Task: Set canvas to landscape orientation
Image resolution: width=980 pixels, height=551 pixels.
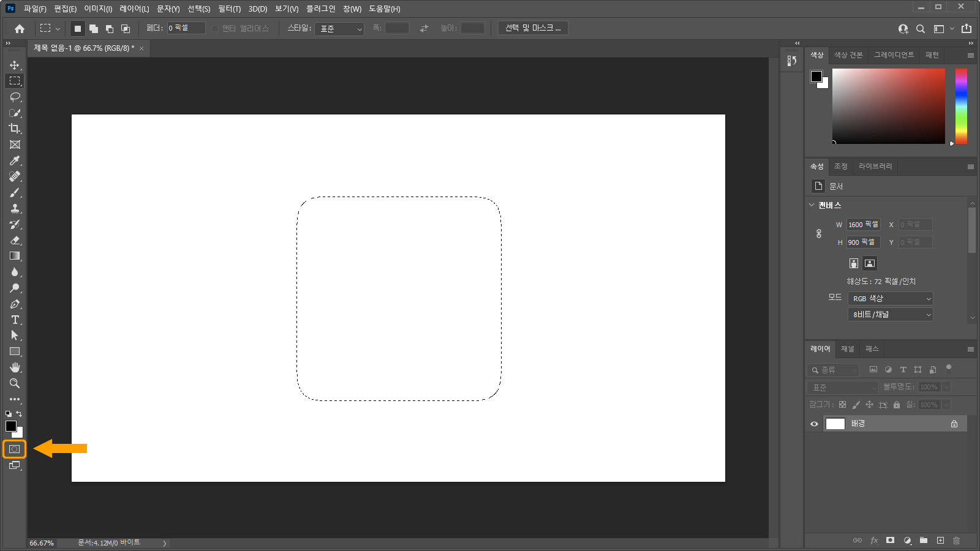Action: click(870, 263)
